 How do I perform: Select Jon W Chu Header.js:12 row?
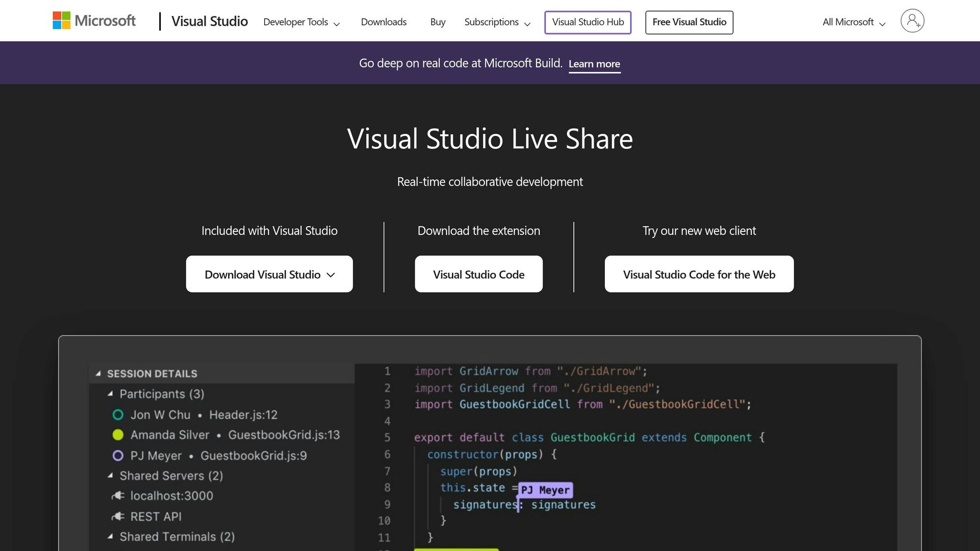point(222,415)
